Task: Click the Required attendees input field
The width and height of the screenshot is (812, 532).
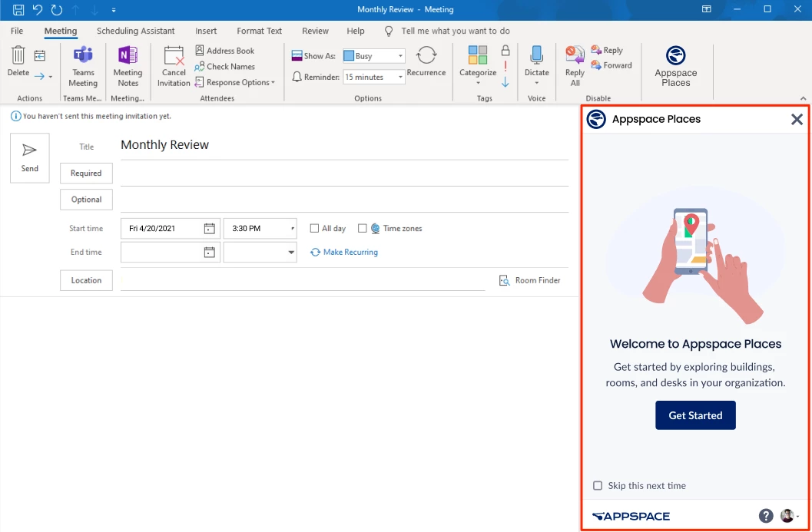Action: pos(344,174)
